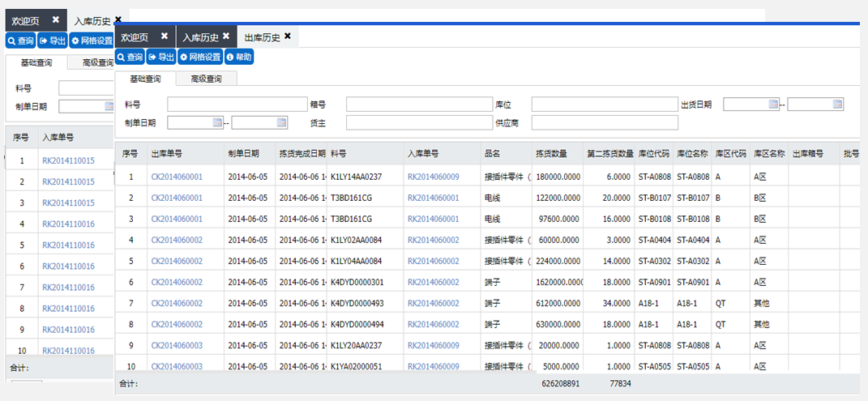The image size is (868, 401).
Task: Open 入库单号 RK2014060001 in row 2
Action: [x=434, y=198]
